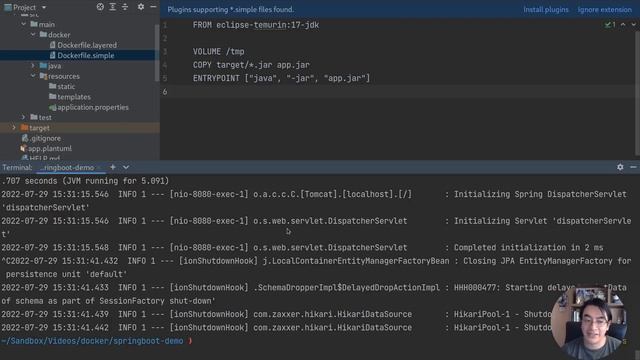640x360 pixels.
Task: Collapse the main folder
Action: [x=24, y=24]
